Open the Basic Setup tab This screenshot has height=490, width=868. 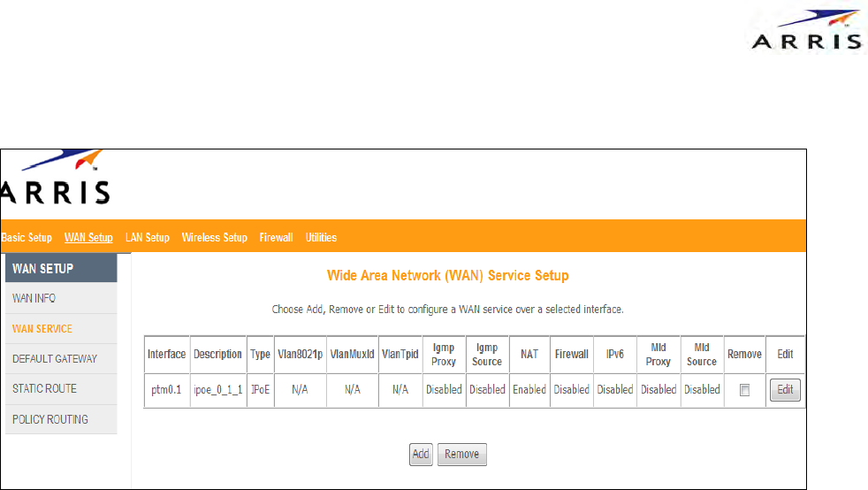26,238
